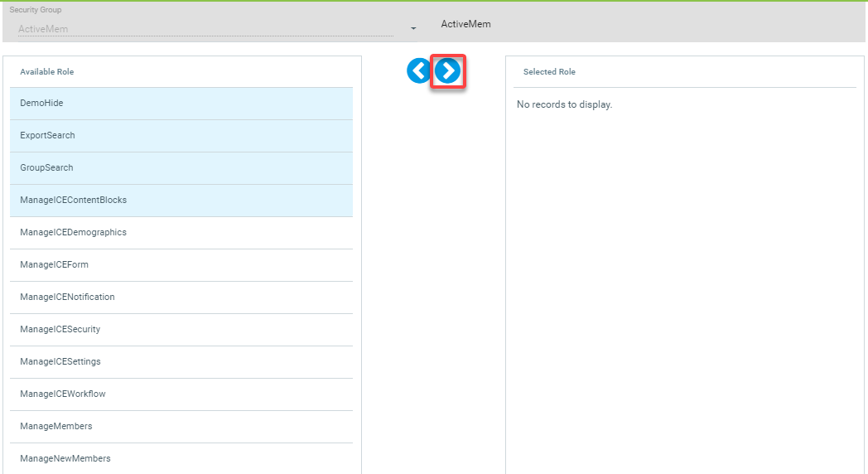Select the ManageICEWorkflow role
The width and height of the screenshot is (868, 474).
(181, 394)
